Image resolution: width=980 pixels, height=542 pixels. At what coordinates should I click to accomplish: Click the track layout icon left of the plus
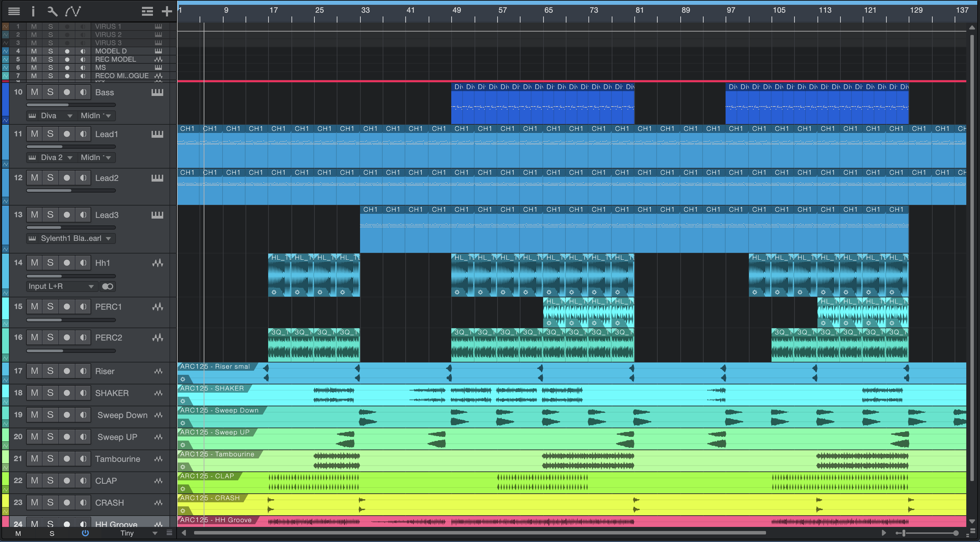coord(147,11)
